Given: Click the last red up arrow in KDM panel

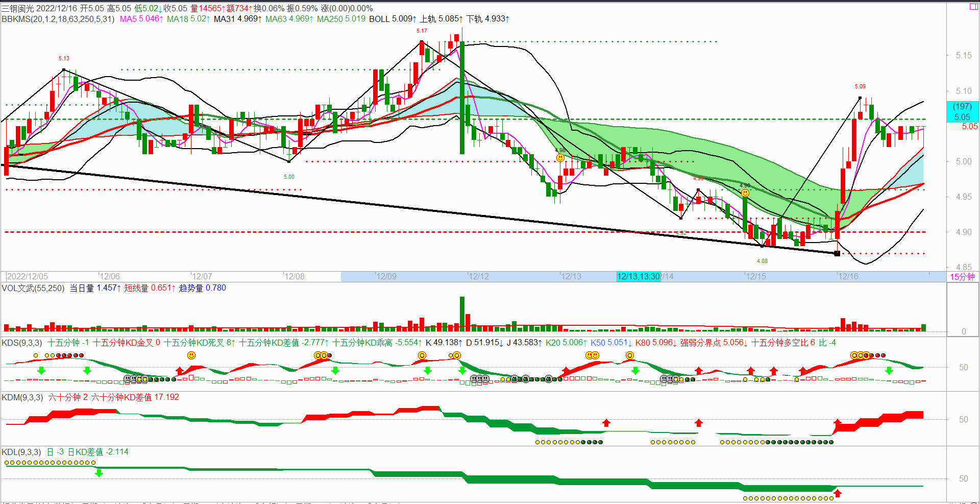Looking at the screenshot, I should coord(837,422).
